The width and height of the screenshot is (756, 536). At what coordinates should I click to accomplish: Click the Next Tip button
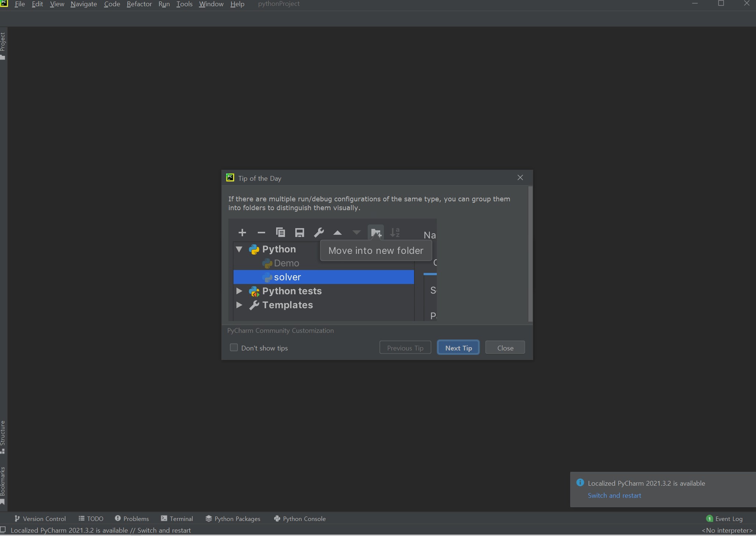(x=458, y=348)
